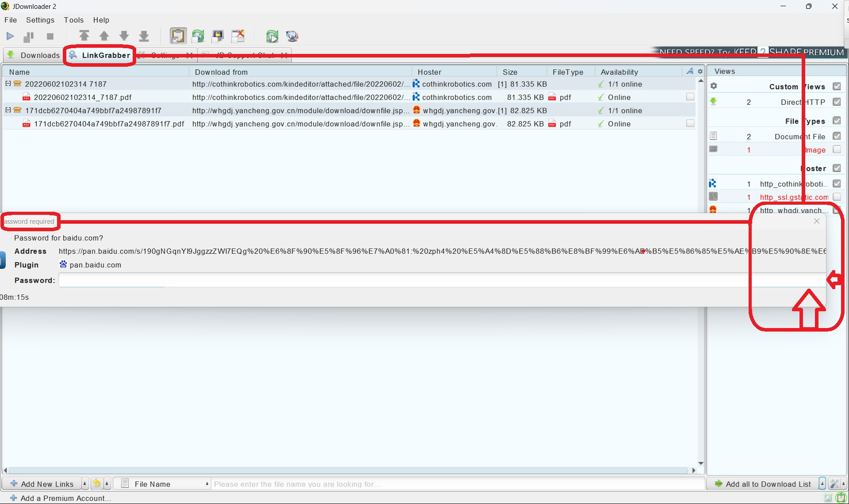Click Add all to Download List
Viewport: 849px width, 504px height.
(x=763, y=484)
